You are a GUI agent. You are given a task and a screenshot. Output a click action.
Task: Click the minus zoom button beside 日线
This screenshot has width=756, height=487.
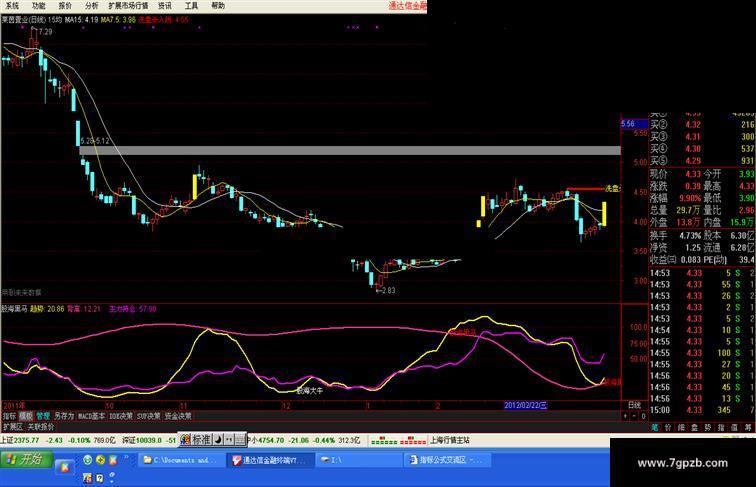(x=634, y=416)
